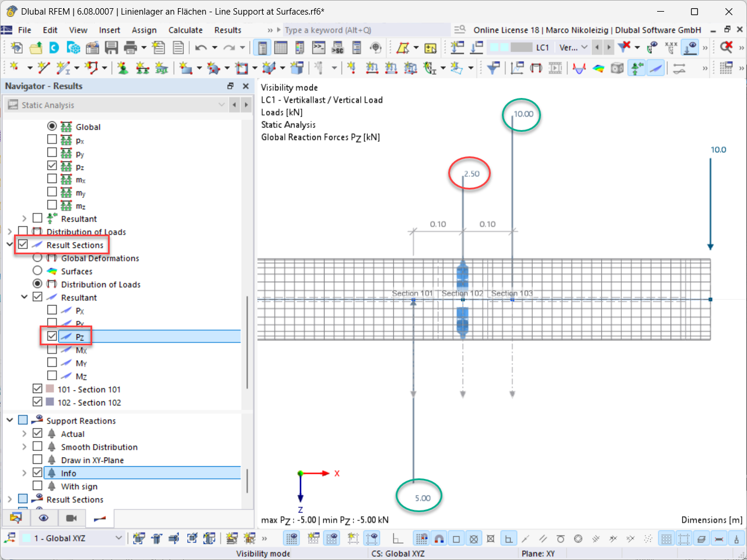Click the Undo button
This screenshot has height=560, width=747.
201,47
